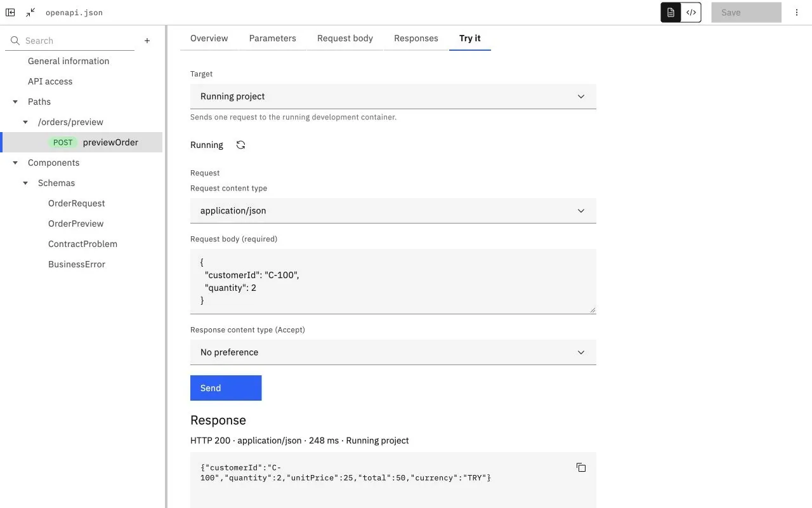Viewport: 812px width, 508px height.
Task: Switch to the form document view
Action: pyautogui.click(x=671, y=12)
